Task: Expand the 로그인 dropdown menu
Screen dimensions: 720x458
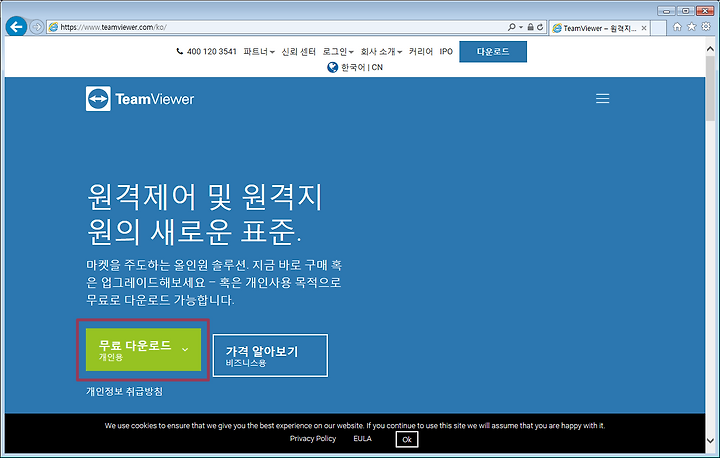Action: 338,51
